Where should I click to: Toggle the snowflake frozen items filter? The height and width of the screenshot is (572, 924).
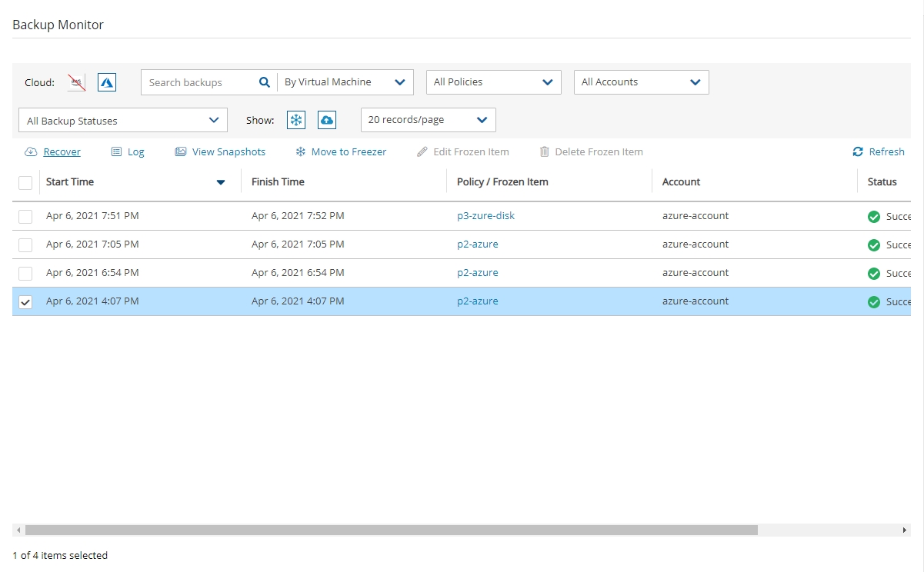coord(296,120)
